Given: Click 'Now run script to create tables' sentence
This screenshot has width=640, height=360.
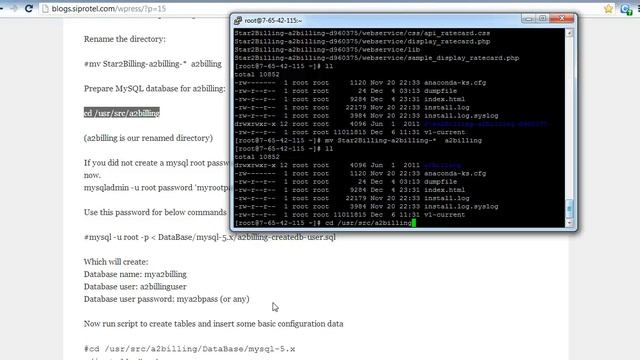Looking at the screenshot, I should tap(213, 324).
